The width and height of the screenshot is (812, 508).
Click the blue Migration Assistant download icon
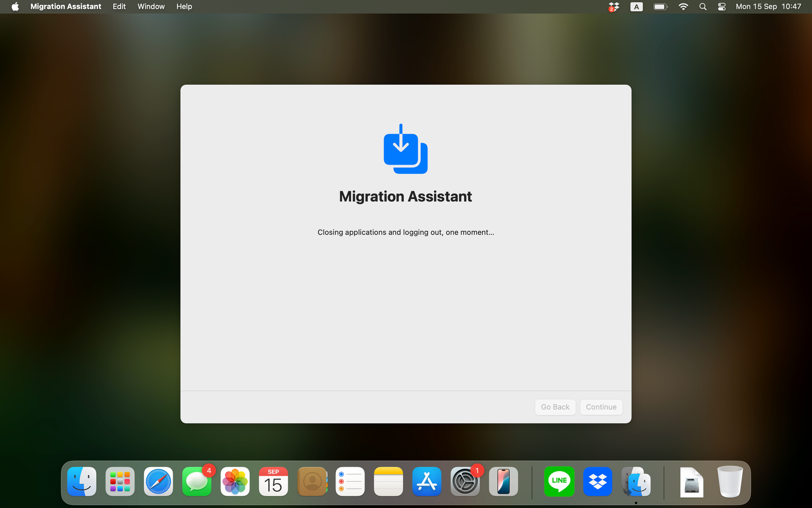point(406,149)
